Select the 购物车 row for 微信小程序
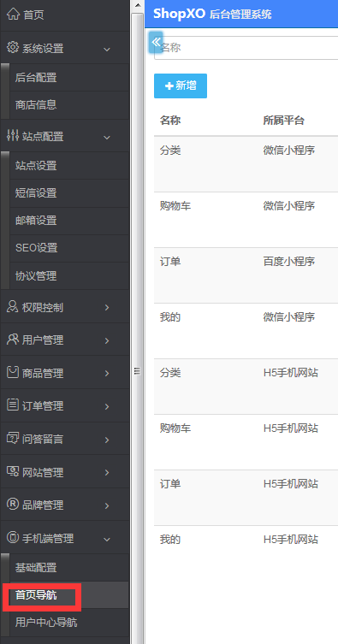 [x=246, y=219]
